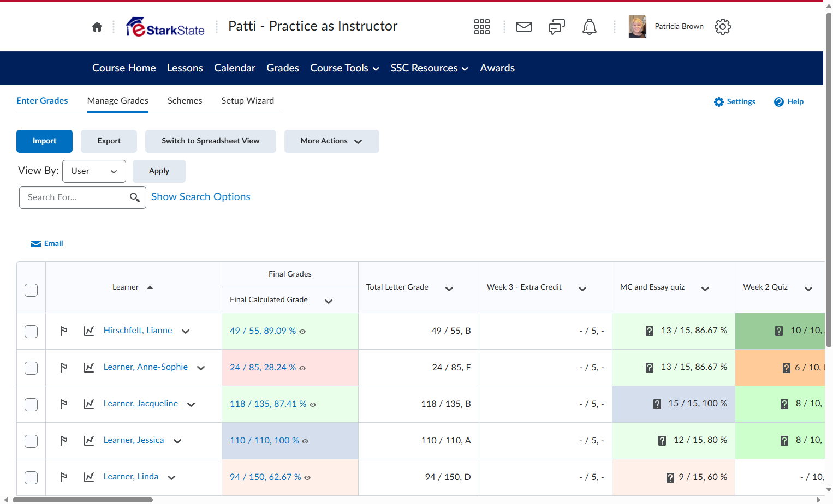Image resolution: width=833 pixels, height=504 pixels.
Task: Expand Course Tools menu
Action: tap(345, 68)
